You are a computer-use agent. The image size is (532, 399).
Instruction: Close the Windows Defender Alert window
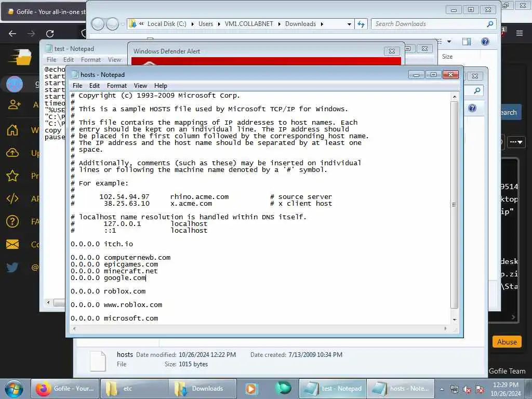[x=392, y=51]
